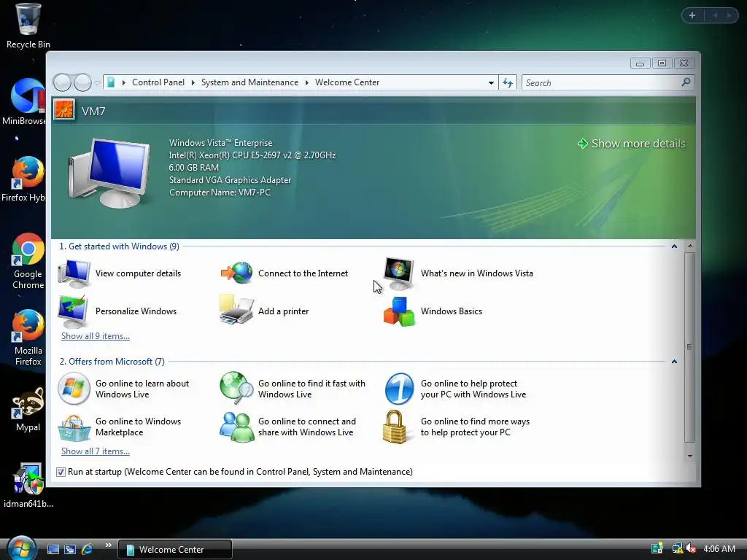Click the Connect to the Internet globe icon
747x560 pixels.
(237, 273)
